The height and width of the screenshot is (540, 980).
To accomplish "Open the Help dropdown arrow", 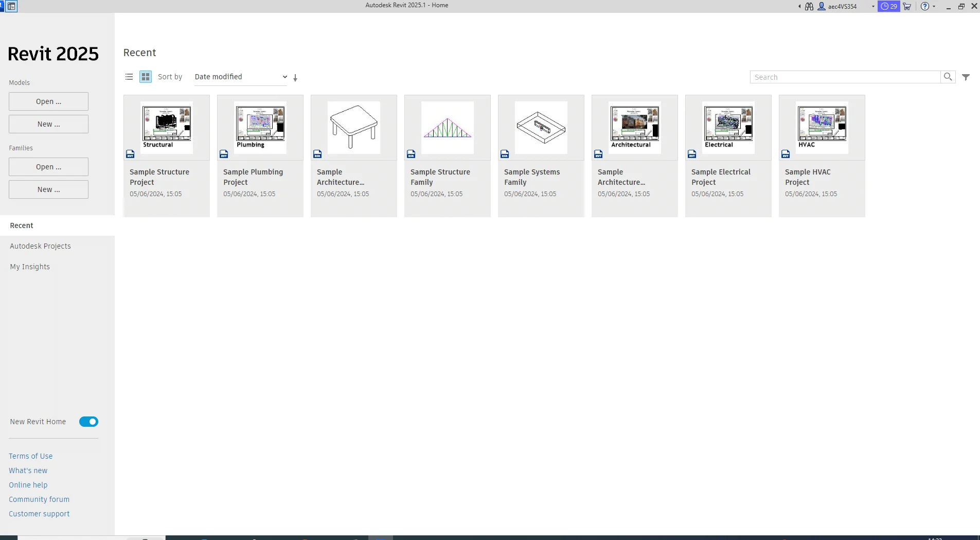I will pos(934,6).
